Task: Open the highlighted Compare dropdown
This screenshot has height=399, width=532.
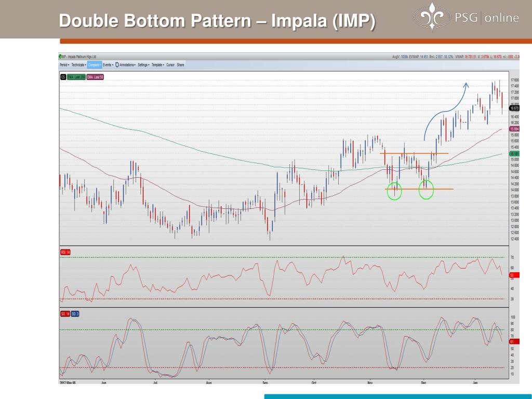Action: click(x=95, y=65)
